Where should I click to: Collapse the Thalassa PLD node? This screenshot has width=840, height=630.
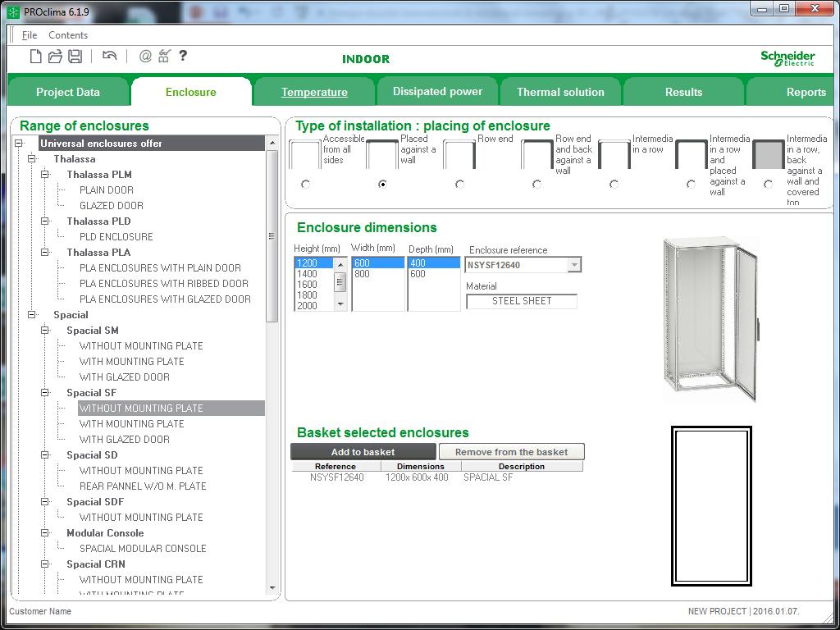tap(45, 221)
